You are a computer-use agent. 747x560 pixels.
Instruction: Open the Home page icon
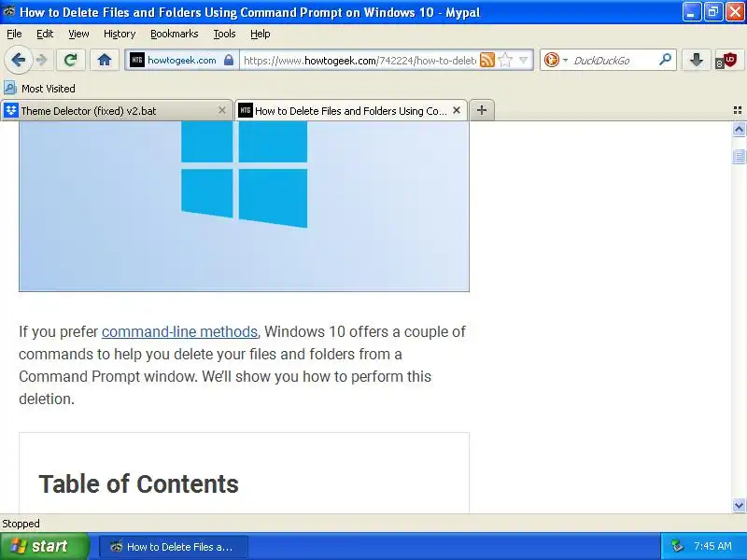[105, 60]
